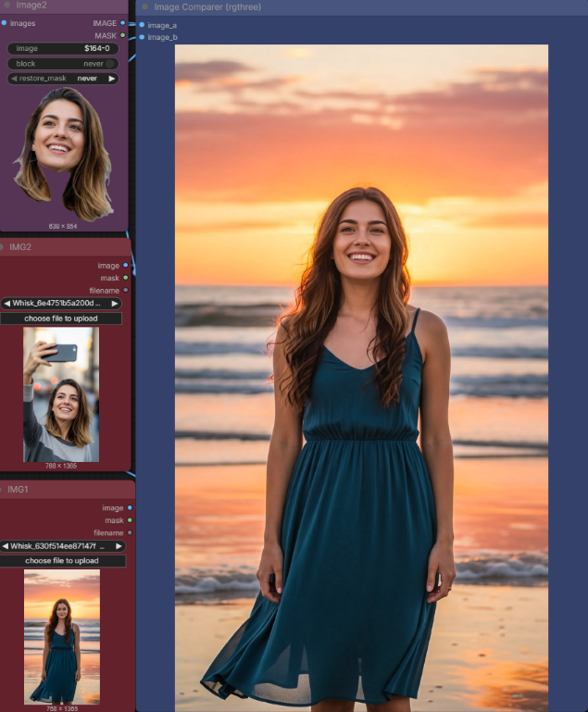
Task: Click the image_b input port on Image Comparer
Action: (142, 37)
